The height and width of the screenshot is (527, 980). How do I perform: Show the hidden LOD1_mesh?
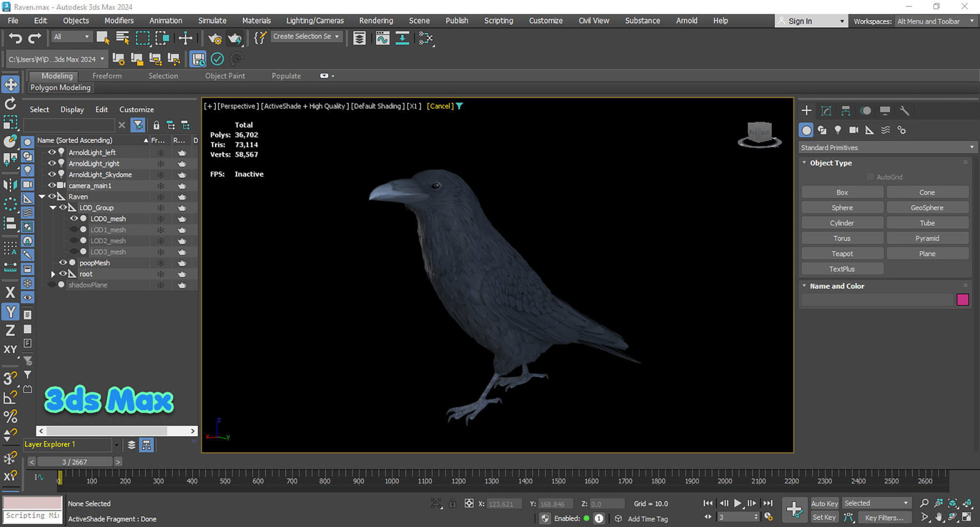coord(74,230)
